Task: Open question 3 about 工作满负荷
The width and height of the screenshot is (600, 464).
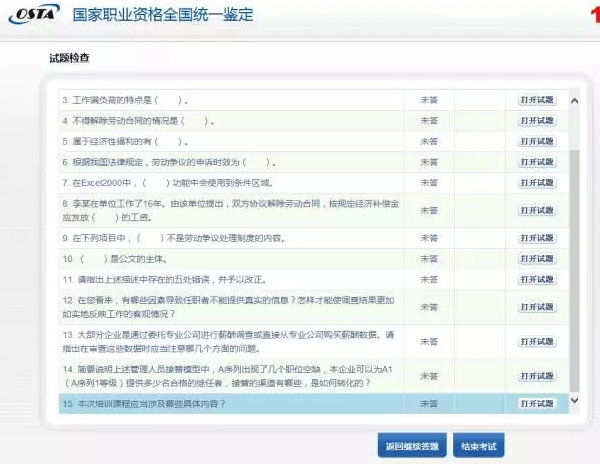Action: click(x=536, y=100)
